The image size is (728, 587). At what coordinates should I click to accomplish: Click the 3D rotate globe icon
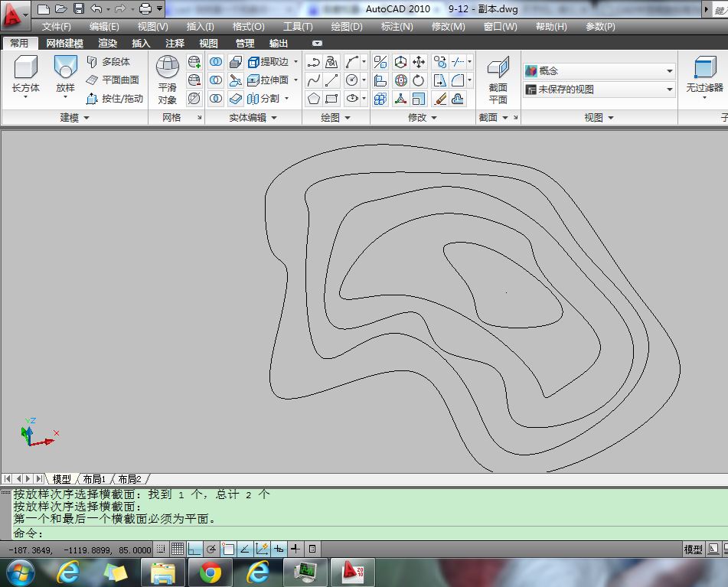click(400, 80)
